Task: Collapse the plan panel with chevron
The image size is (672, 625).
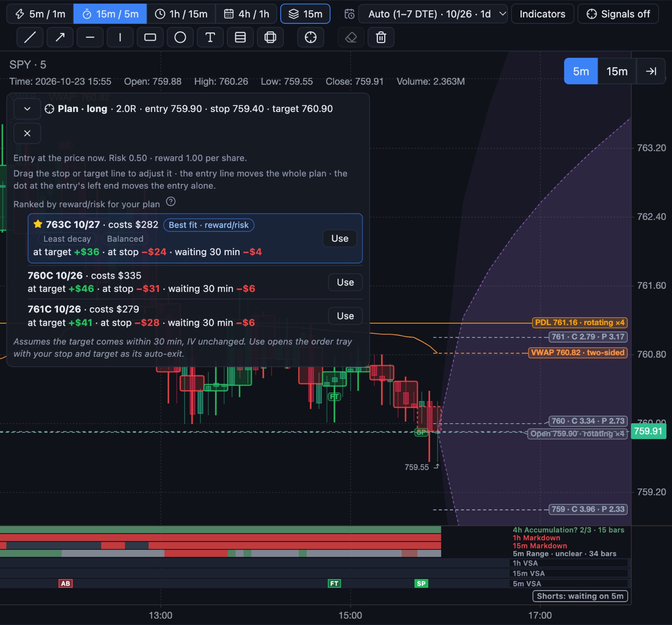Action: click(x=27, y=109)
